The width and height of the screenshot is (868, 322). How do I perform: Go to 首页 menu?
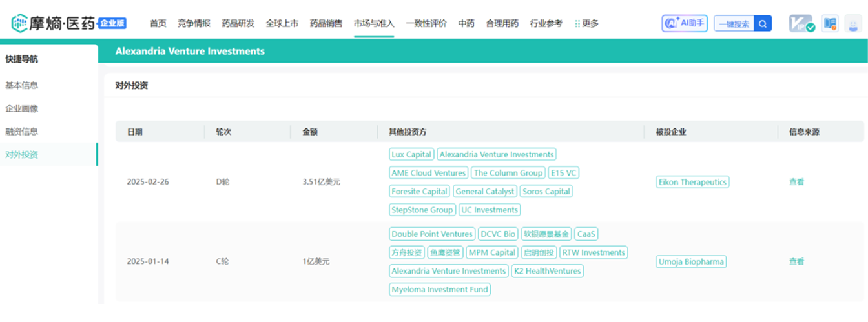click(x=158, y=23)
